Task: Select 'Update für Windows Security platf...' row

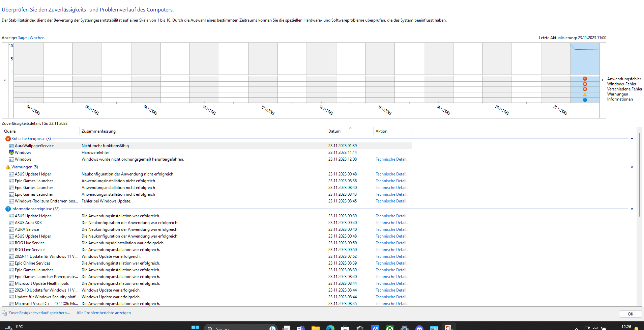Action: click(207, 297)
